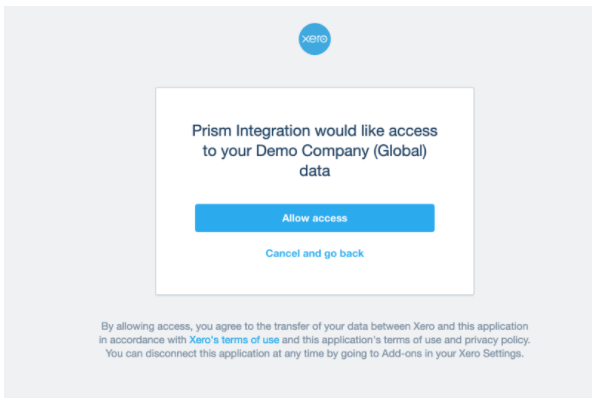The height and width of the screenshot is (399, 594).
Task: Click 'Demo Company (Global)' text in heading
Action: [341, 151]
